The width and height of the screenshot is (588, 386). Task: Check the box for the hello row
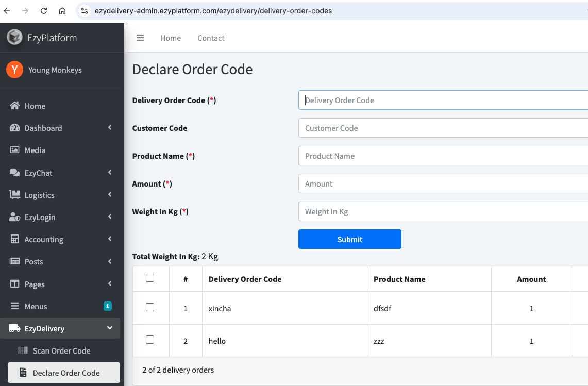pyautogui.click(x=150, y=340)
